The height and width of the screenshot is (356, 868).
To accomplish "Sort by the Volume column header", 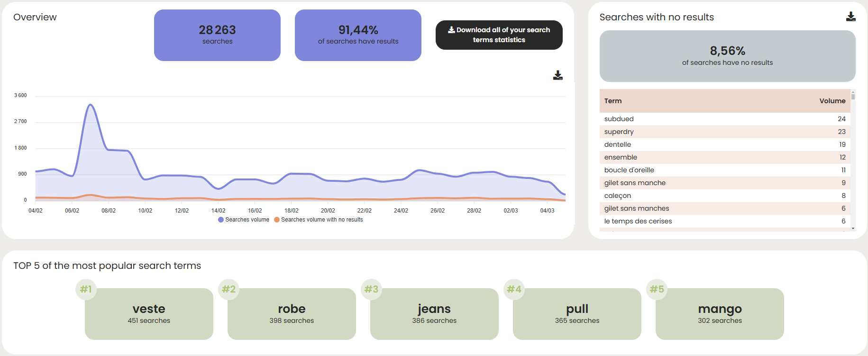I will [x=832, y=101].
